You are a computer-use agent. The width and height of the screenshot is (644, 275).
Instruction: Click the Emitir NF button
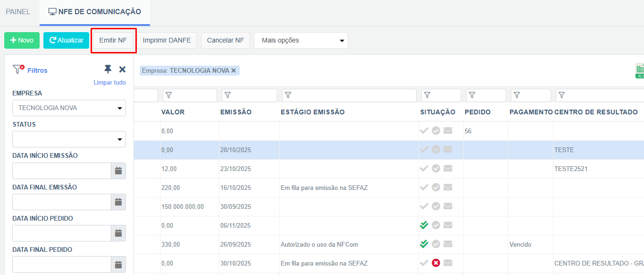[113, 40]
